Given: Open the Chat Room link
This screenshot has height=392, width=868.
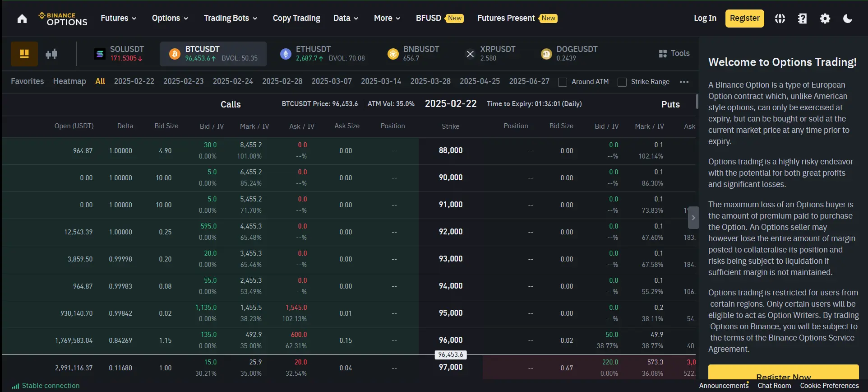Looking at the screenshot, I should point(774,386).
